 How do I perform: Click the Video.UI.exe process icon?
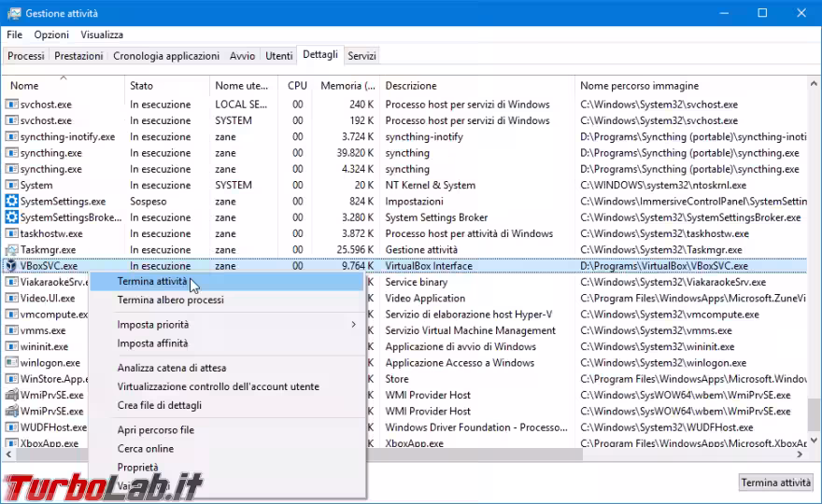click(11, 298)
